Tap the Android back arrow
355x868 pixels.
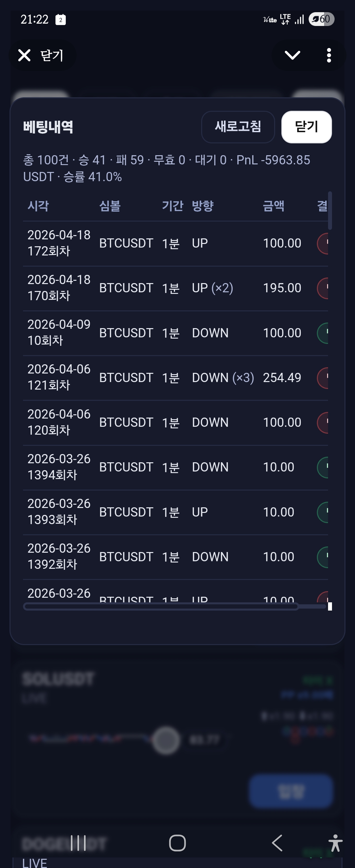[277, 843]
